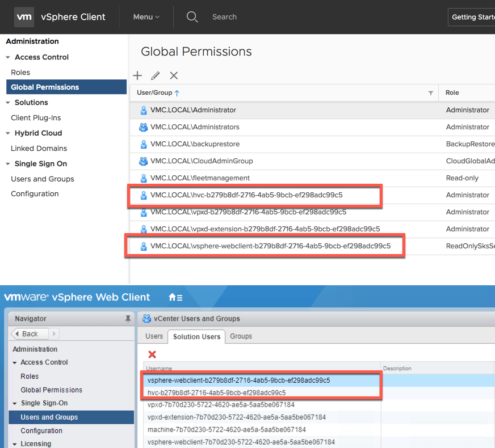The width and height of the screenshot is (495, 448).
Task: Click the VMware vm logo
Action: tap(24, 17)
